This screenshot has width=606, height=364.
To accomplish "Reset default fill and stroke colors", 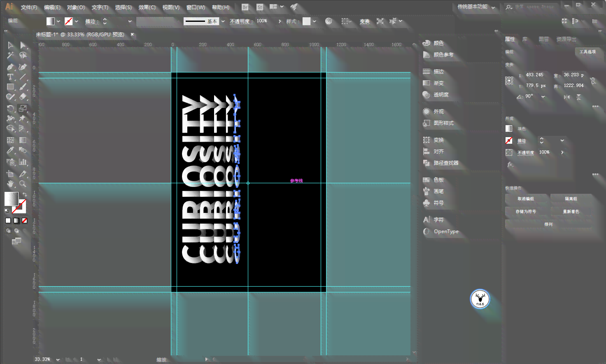I will (x=7, y=210).
